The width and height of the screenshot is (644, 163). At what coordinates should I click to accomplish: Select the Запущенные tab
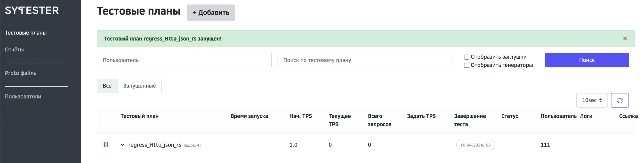(139, 85)
